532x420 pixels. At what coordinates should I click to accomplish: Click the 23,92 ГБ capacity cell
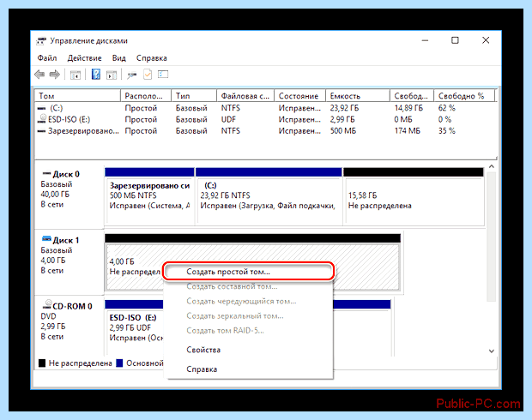tap(344, 108)
